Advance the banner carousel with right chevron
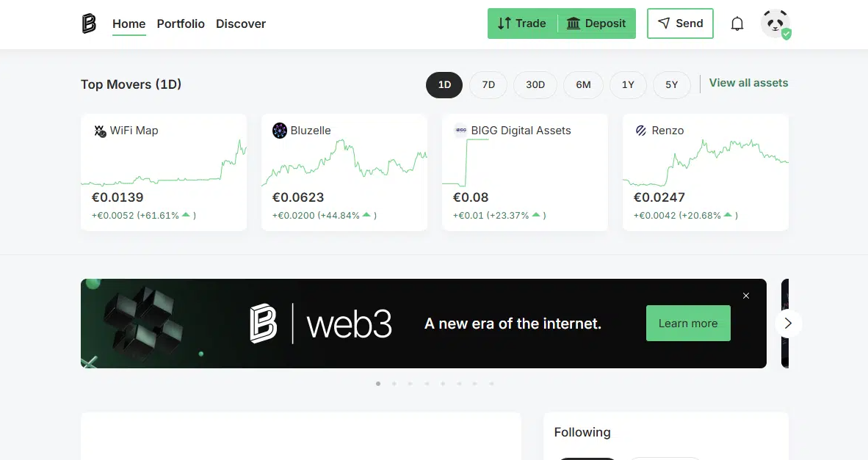868x460 pixels. coord(788,323)
